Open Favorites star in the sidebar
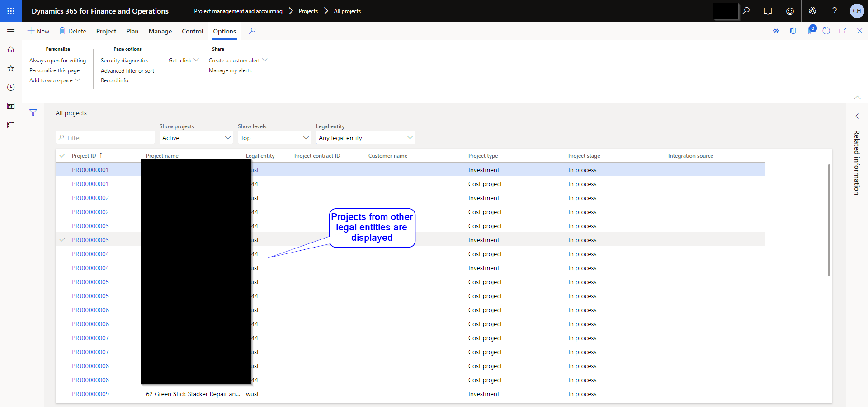This screenshot has width=868, height=407. (x=11, y=69)
